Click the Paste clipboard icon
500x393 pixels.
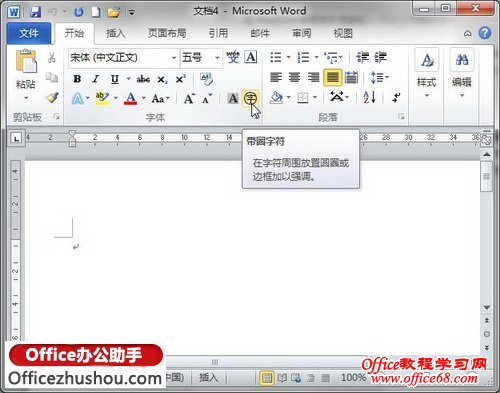26,61
